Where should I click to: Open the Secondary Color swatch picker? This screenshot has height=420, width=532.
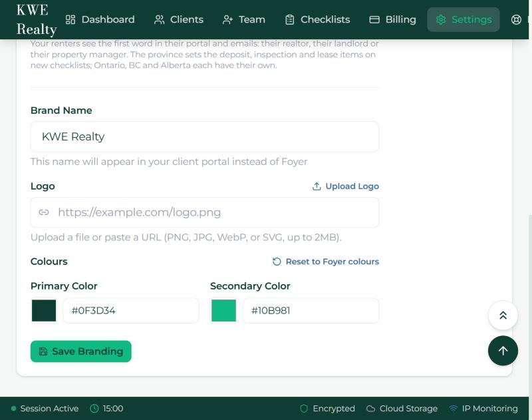223,310
